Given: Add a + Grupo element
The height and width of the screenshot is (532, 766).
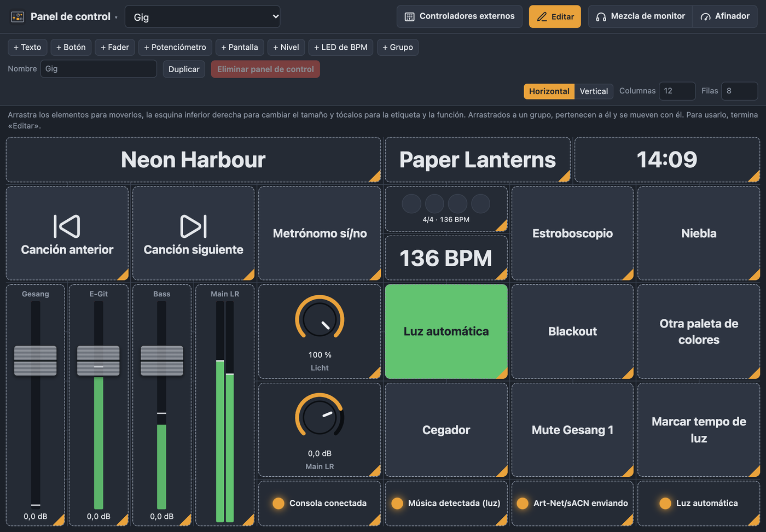Looking at the screenshot, I should [x=398, y=47].
